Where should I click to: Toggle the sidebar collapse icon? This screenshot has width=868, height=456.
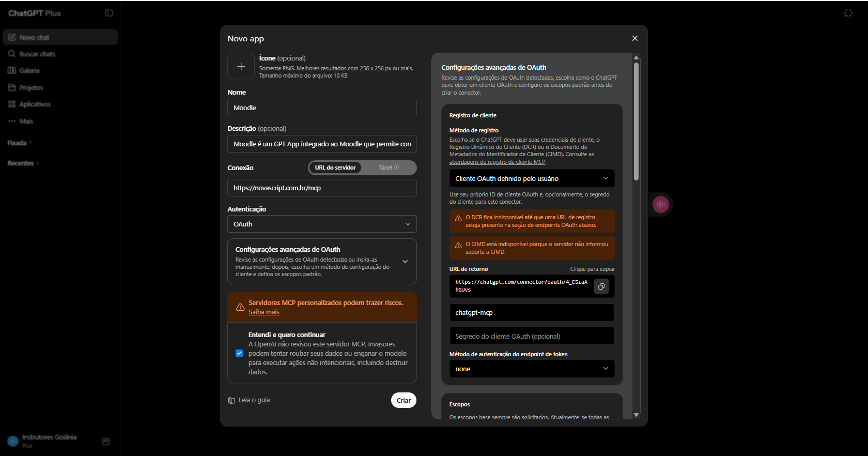coord(109,13)
